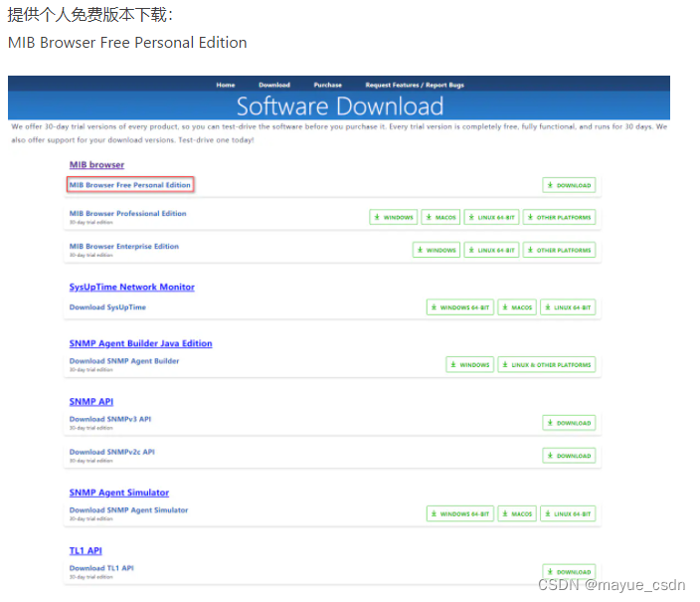Open the MIB browser heading link
Viewport: 700px width, 602px height.
tap(96, 164)
